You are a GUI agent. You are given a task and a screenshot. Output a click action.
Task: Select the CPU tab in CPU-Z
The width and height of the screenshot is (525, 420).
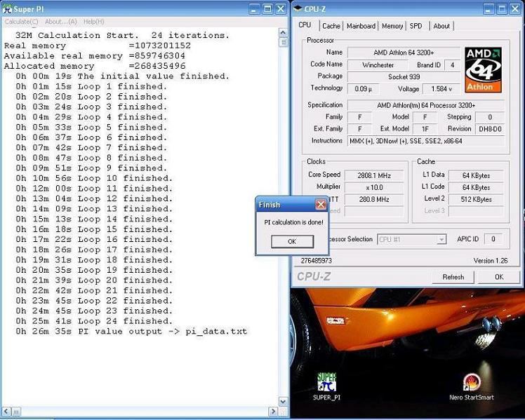(x=305, y=25)
